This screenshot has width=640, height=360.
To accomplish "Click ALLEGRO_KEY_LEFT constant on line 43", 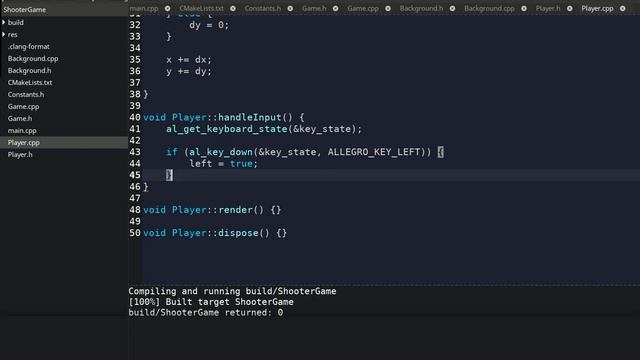I will 374,152.
